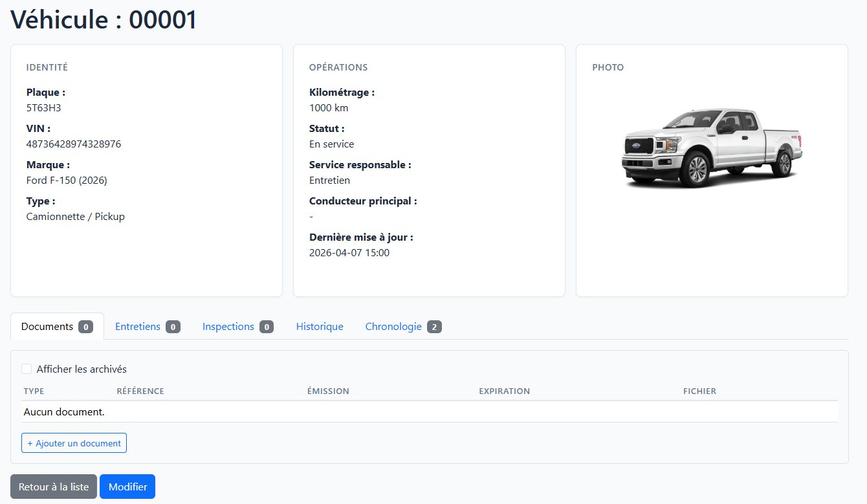Screen dimensions: 867x504
Task: Click the Documents count badge
Action: pos(85,326)
